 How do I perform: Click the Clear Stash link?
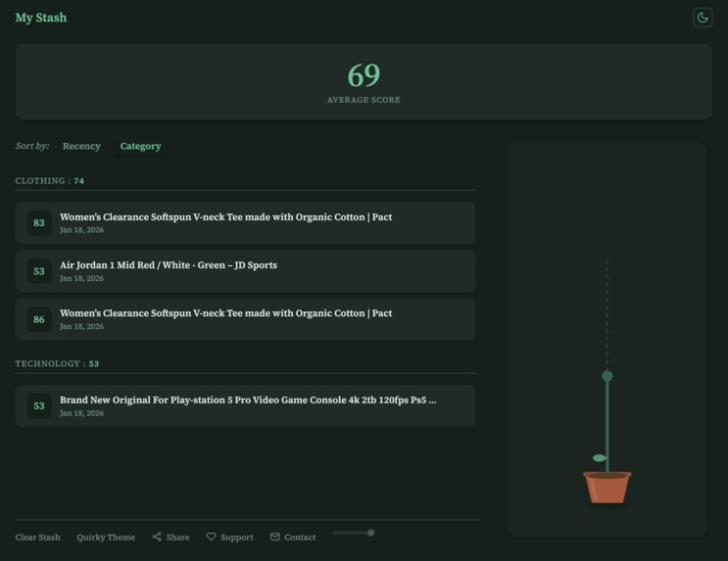pos(37,538)
